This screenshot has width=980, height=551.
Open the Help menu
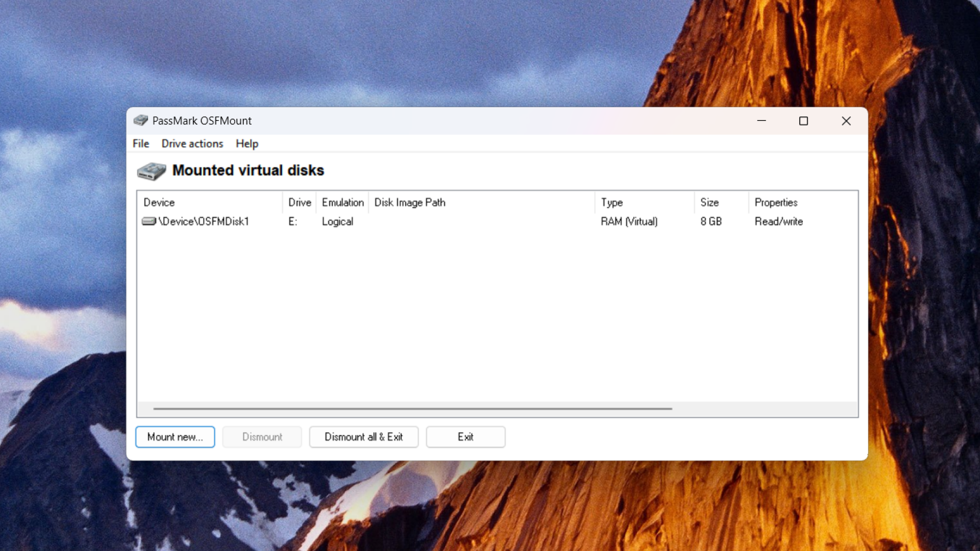pos(247,144)
